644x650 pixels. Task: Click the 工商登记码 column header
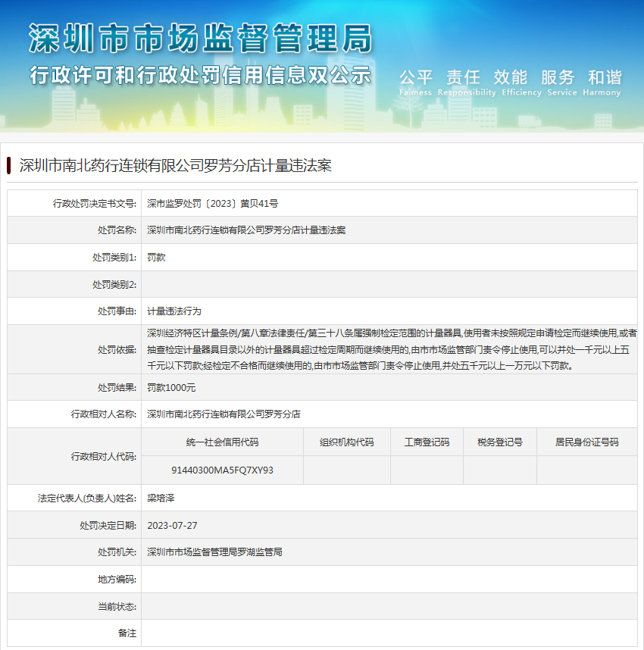pos(427,442)
